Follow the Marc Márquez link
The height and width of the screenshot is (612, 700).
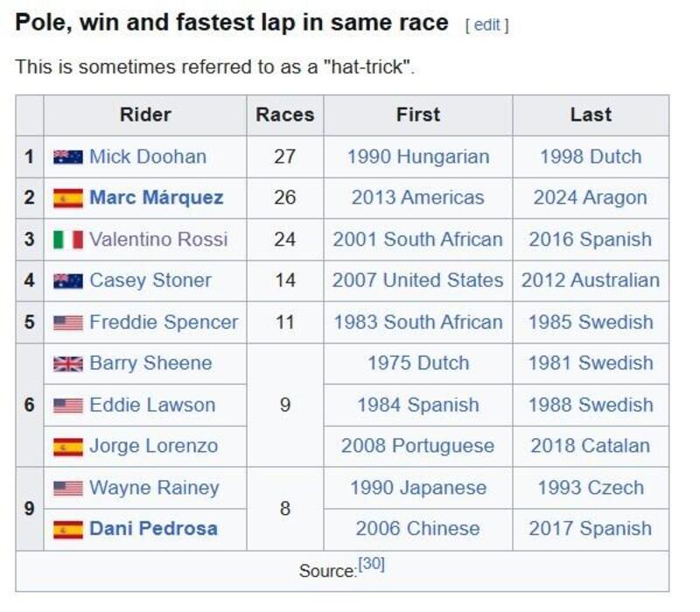click(x=156, y=198)
